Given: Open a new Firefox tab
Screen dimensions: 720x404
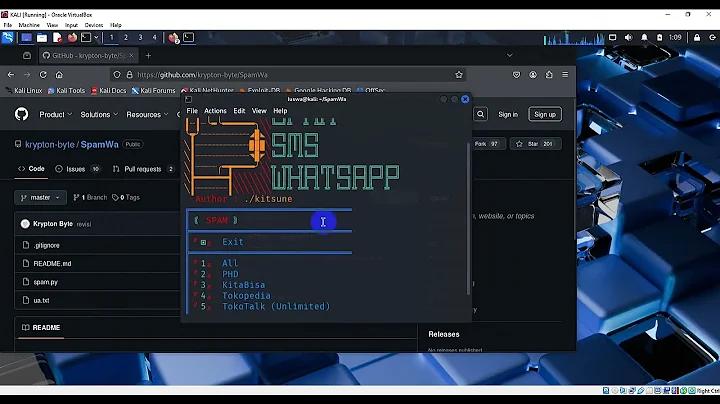Looking at the screenshot, I should [x=148, y=56].
